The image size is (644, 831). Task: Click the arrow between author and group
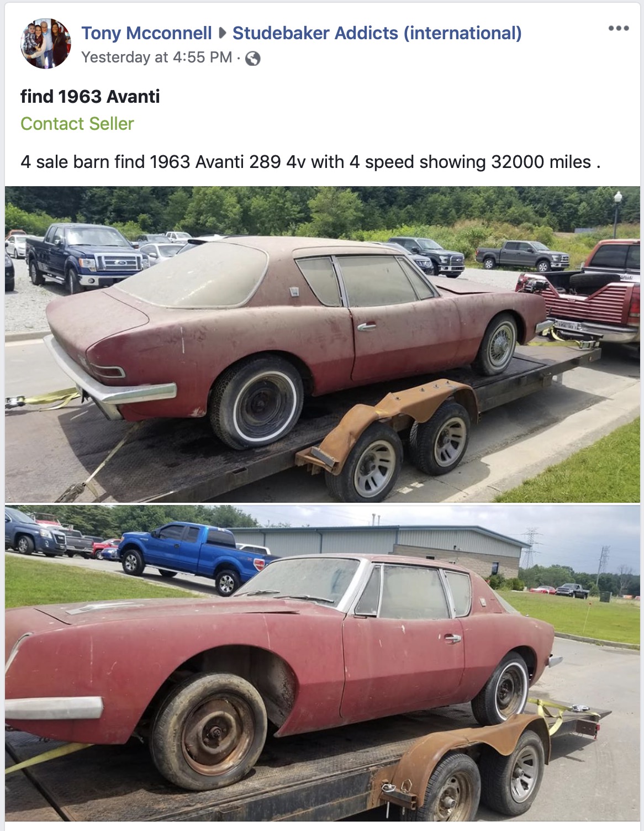pos(222,33)
